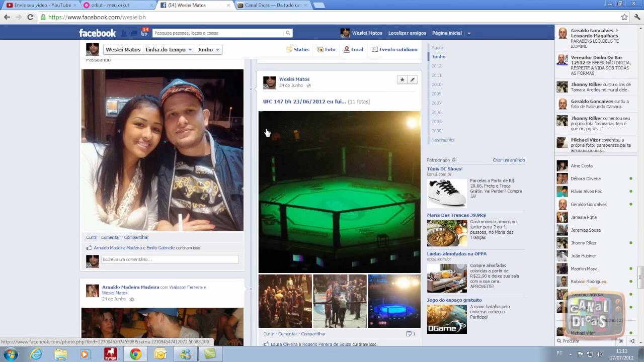
Task: Open Internet Explorer from taskbar
Action: click(36, 354)
